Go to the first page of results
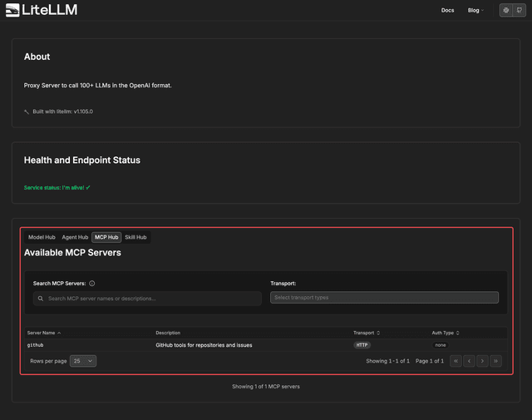This screenshot has width=532, height=420. pyautogui.click(x=456, y=361)
